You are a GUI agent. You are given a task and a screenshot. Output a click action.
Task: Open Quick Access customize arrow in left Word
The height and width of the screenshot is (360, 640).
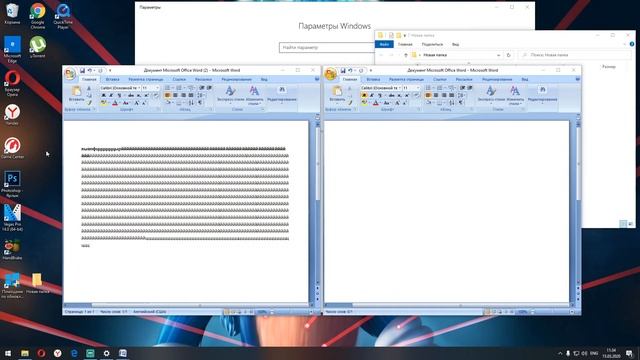tap(110, 71)
